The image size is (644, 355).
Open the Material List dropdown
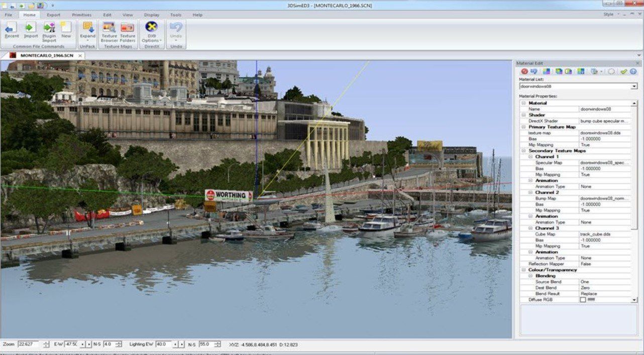click(633, 86)
